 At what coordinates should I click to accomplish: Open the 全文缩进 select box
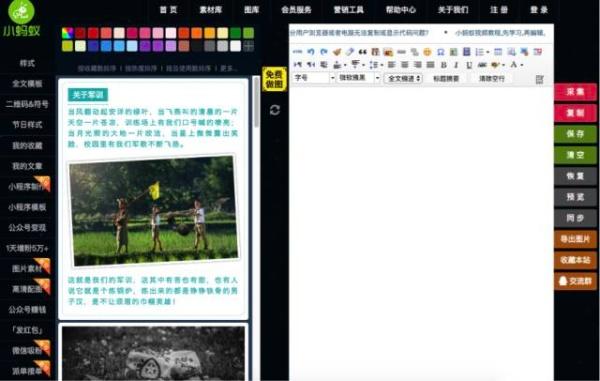pyautogui.click(x=404, y=78)
